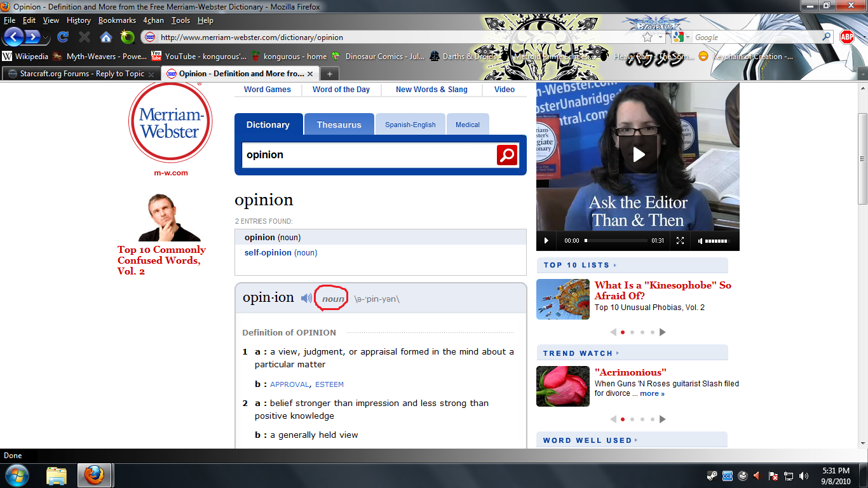This screenshot has width=868, height=488.
Task: Click the search magnifier in Google box
Action: [x=827, y=37]
